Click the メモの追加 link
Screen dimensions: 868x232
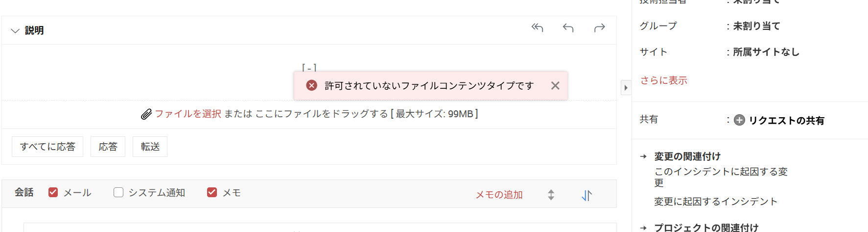[x=499, y=195]
